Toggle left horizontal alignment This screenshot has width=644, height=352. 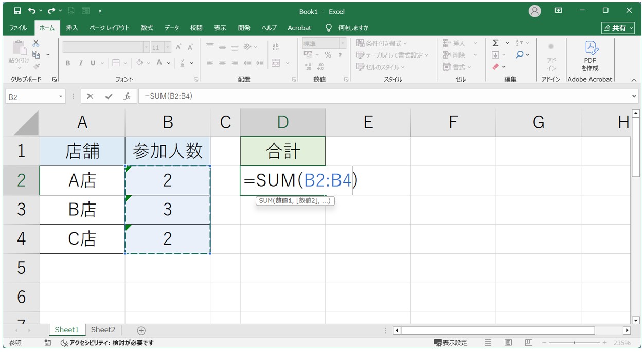tap(210, 63)
